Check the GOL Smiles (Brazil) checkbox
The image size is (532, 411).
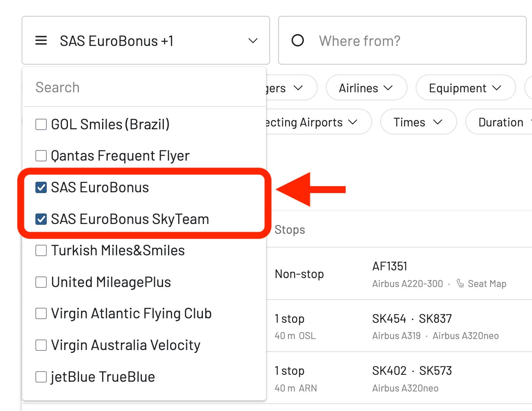tap(41, 124)
